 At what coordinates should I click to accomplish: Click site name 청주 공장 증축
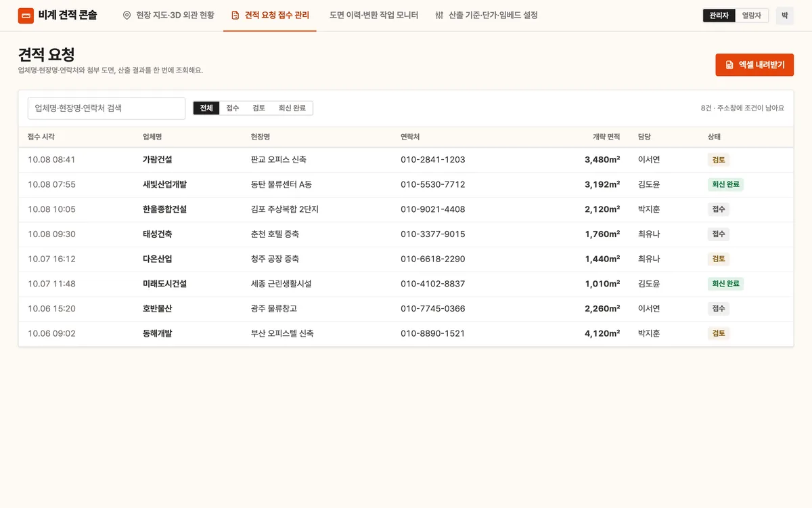point(275,259)
